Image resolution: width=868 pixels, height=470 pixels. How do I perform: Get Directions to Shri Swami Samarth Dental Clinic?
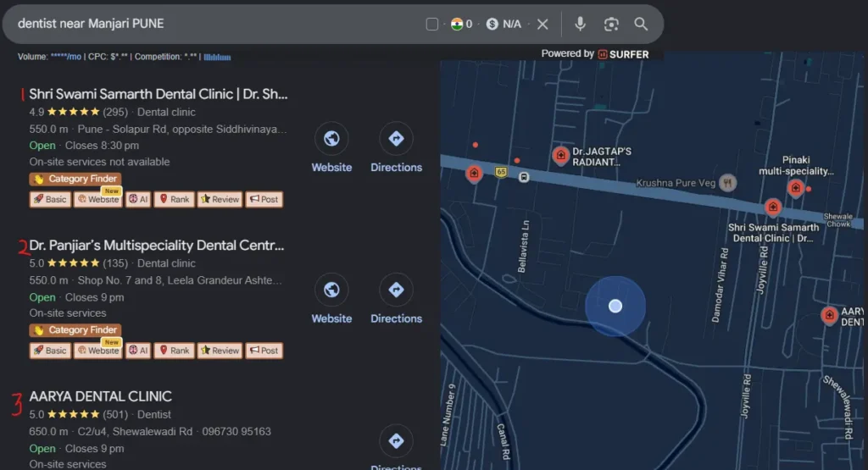click(x=397, y=147)
